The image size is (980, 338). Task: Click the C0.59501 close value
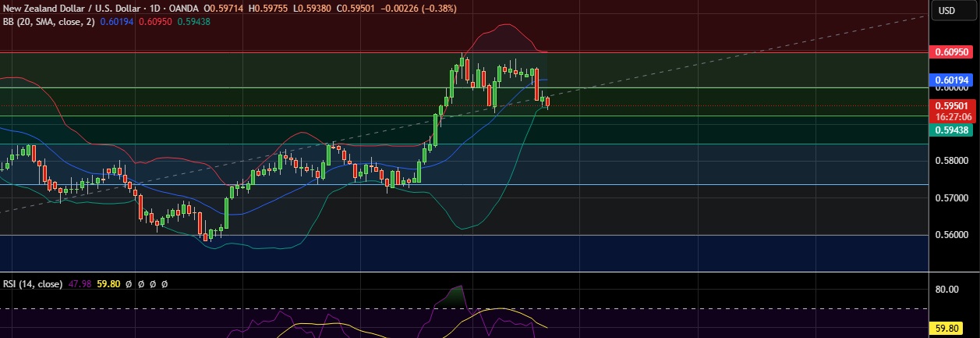(x=355, y=8)
